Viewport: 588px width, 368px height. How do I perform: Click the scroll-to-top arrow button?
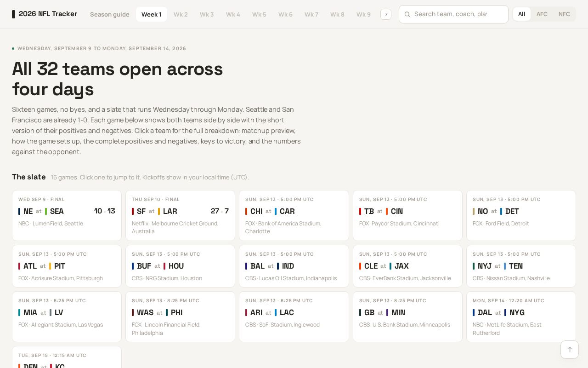tap(570, 350)
